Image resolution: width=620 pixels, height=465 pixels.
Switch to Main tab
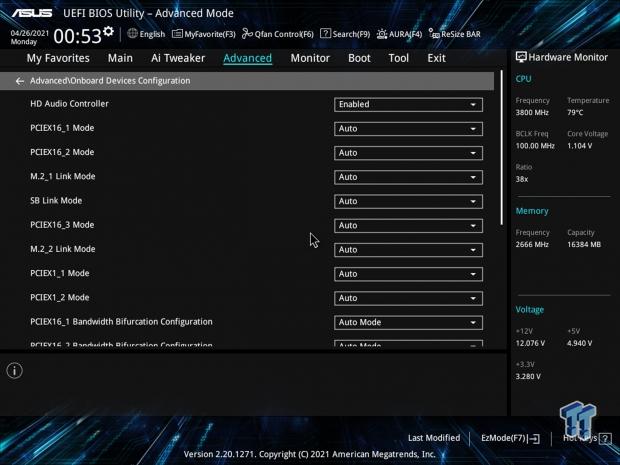tap(120, 58)
